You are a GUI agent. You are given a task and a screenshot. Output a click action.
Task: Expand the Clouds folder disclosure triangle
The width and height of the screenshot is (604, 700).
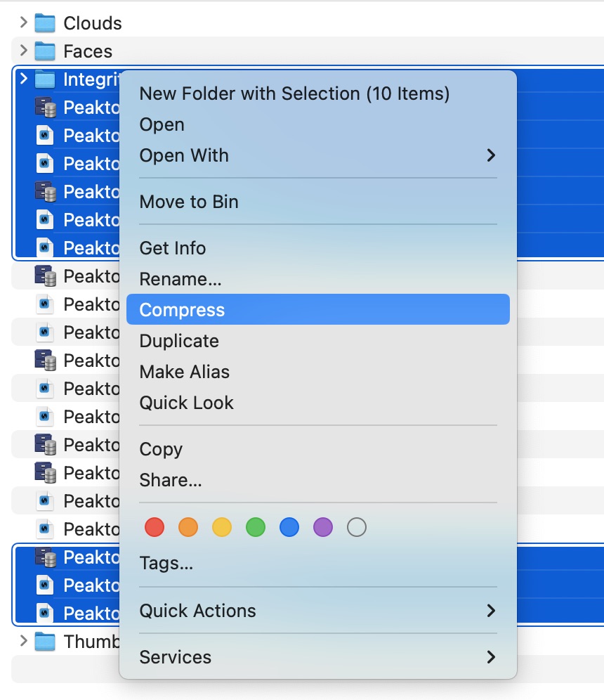[x=23, y=23]
